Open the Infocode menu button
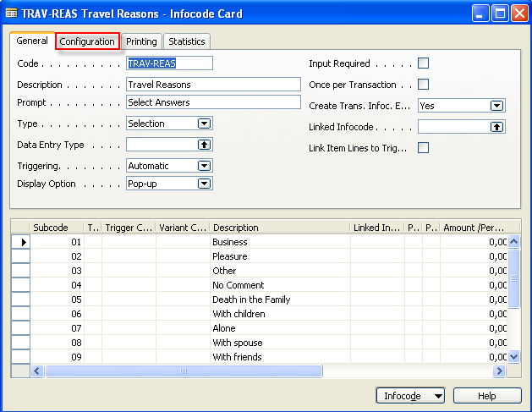This screenshot has height=412, width=532. [x=411, y=396]
